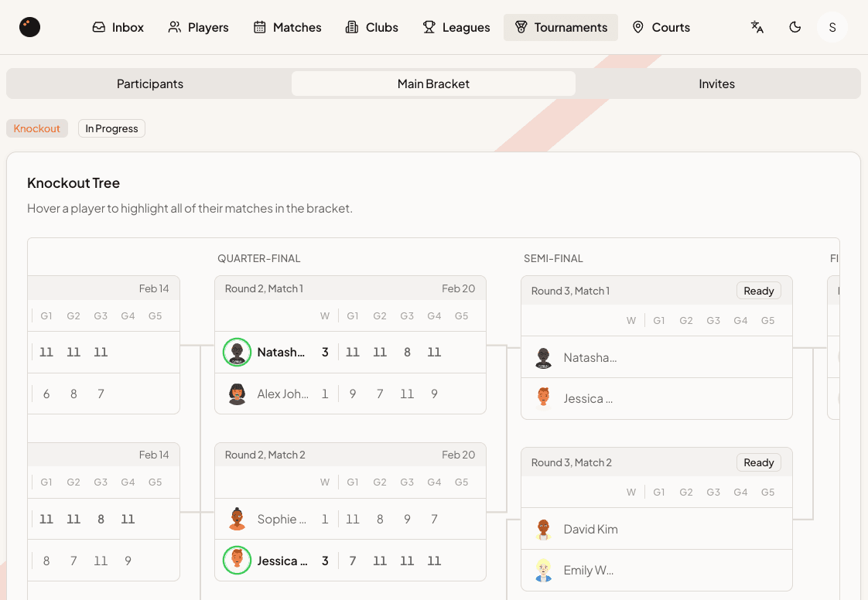
Task: Select the Main Bracket tab
Action: pyautogui.click(x=433, y=84)
